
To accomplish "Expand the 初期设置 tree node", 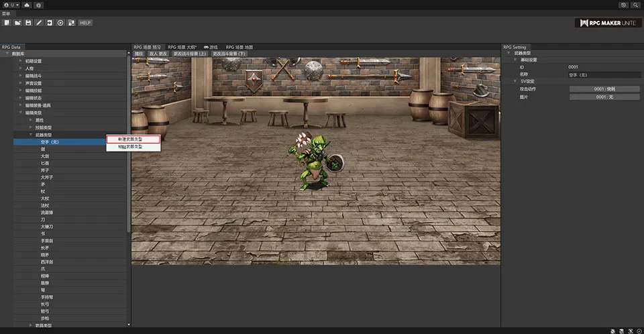I will (x=20, y=61).
